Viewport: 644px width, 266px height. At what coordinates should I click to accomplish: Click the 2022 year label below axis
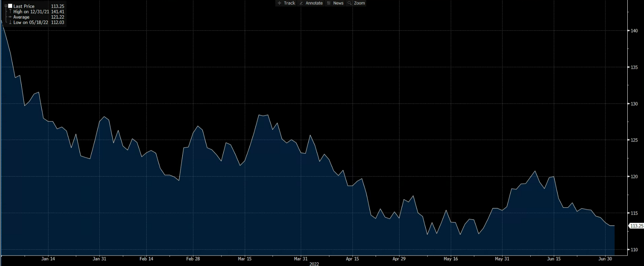(314, 264)
